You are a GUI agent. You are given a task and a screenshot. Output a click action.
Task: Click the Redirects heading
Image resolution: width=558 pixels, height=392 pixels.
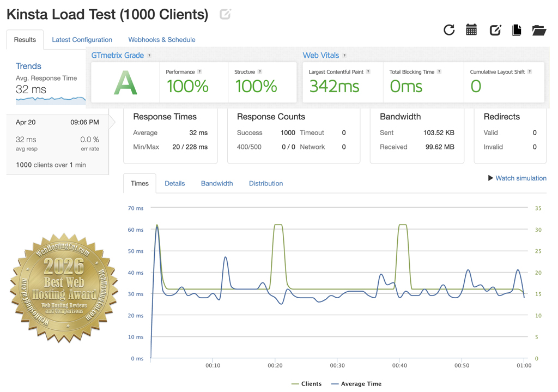pyautogui.click(x=501, y=117)
